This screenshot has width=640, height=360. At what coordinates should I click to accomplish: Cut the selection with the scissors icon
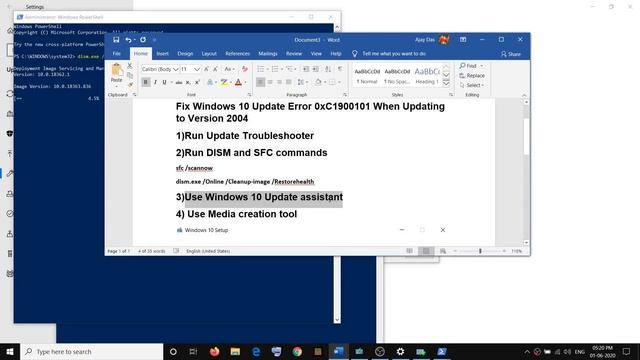click(130, 65)
